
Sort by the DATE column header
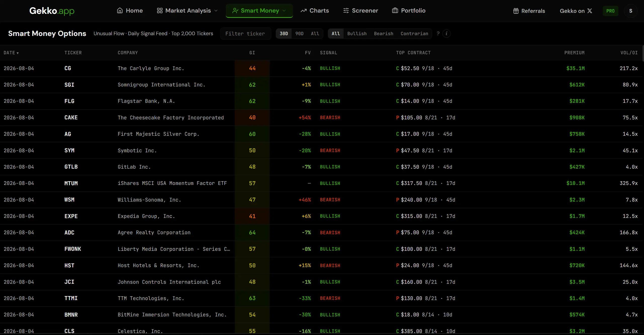pyautogui.click(x=11, y=53)
